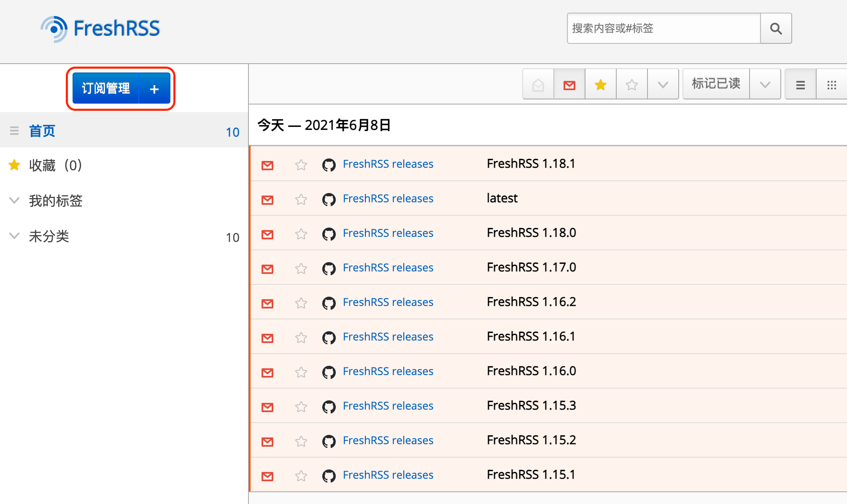Image resolution: width=847 pixels, height=504 pixels.
Task: Click 标记已读 mark as read button
Action: coord(716,84)
